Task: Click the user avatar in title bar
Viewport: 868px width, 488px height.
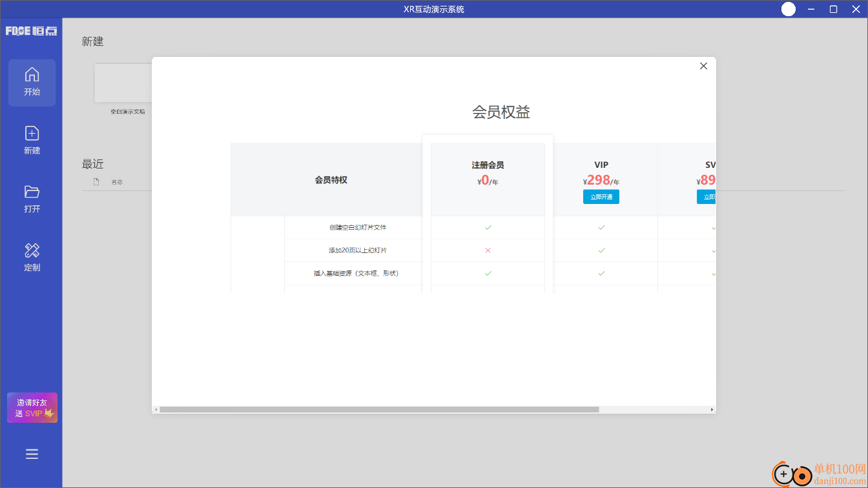Action: point(788,9)
